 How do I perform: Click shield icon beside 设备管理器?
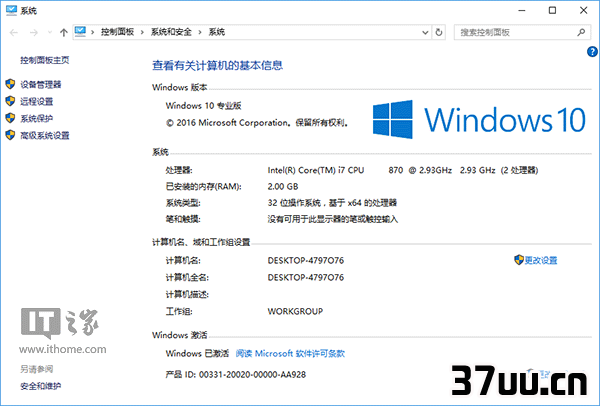(x=10, y=84)
